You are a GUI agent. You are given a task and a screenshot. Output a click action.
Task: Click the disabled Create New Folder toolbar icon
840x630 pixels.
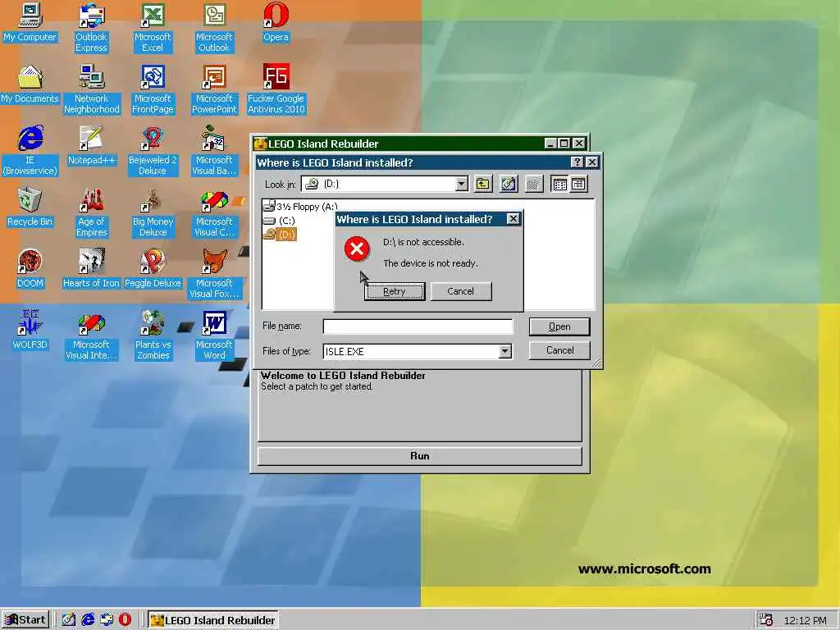pyautogui.click(x=533, y=185)
